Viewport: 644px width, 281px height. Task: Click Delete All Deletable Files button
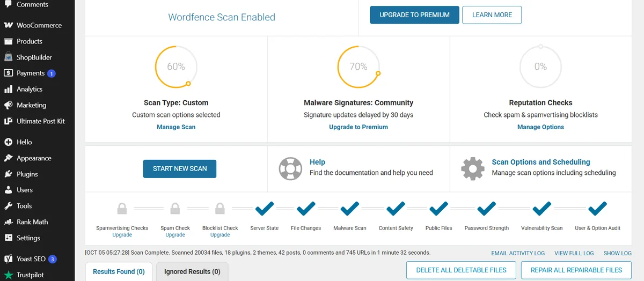pyautogui.click(x=461, y=270)
